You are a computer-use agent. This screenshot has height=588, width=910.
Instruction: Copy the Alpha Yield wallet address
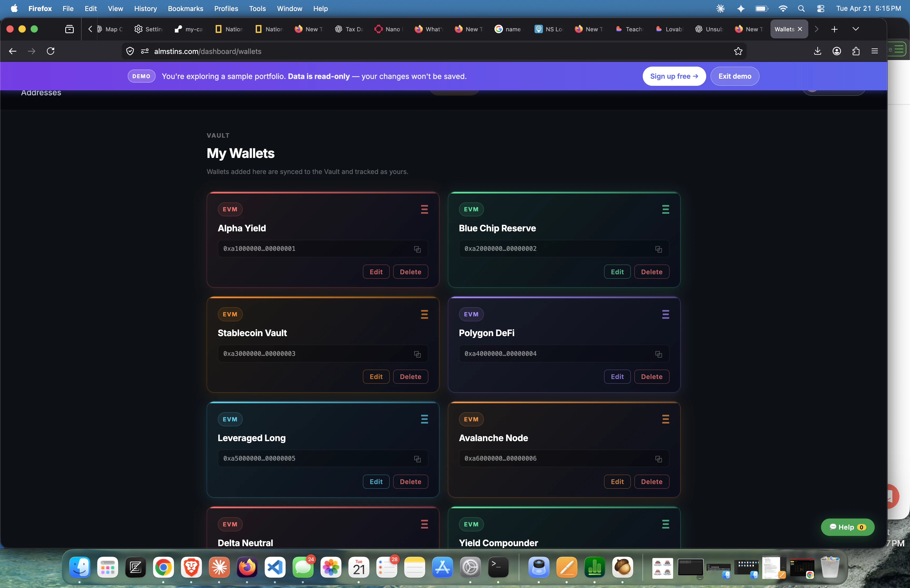pos(417,249)
